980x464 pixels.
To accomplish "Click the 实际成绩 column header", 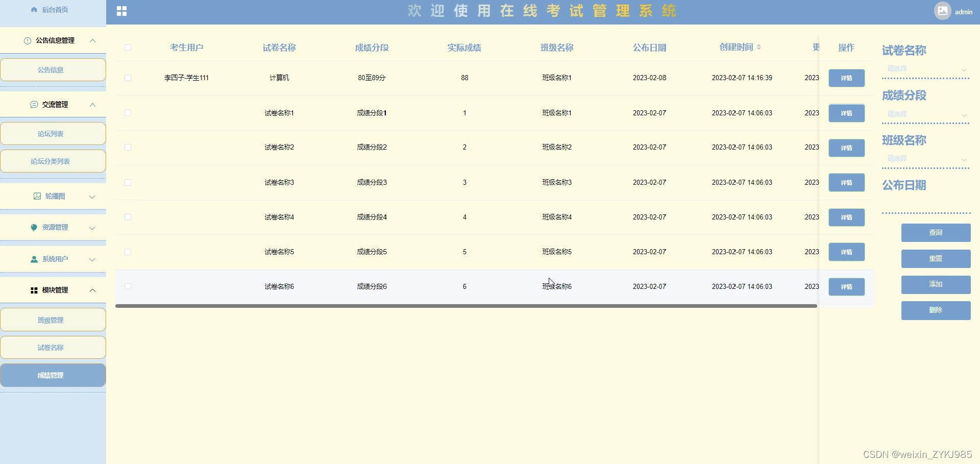I will (464, 47).
